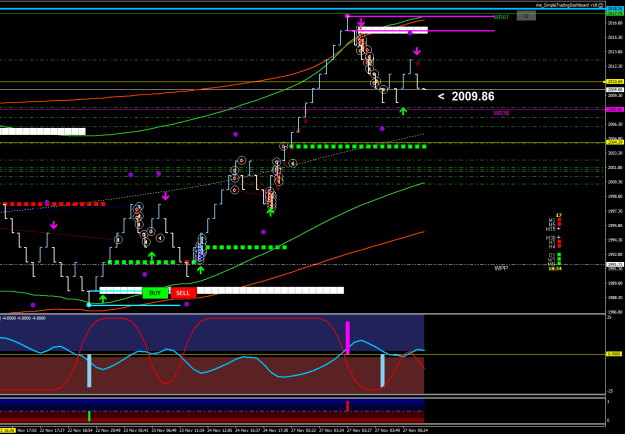Select the red signal bar in the bottom panel
Screen dimensions: 625x434
pos(348,406)
